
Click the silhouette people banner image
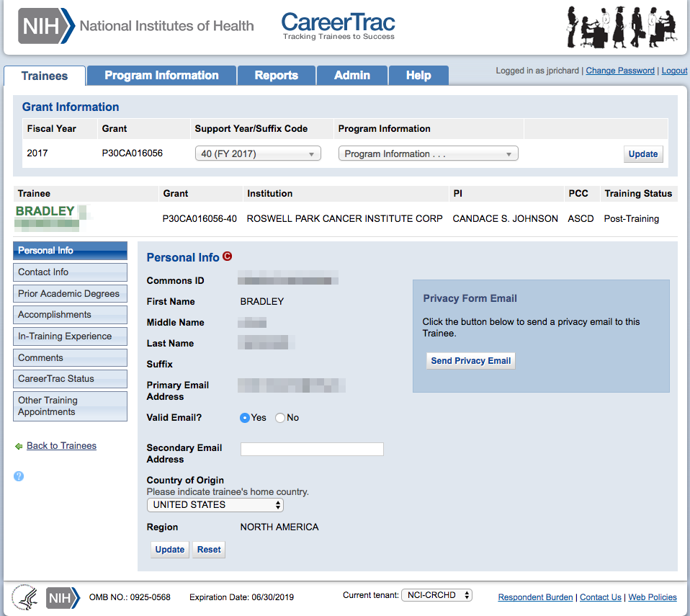pos(622,27)
